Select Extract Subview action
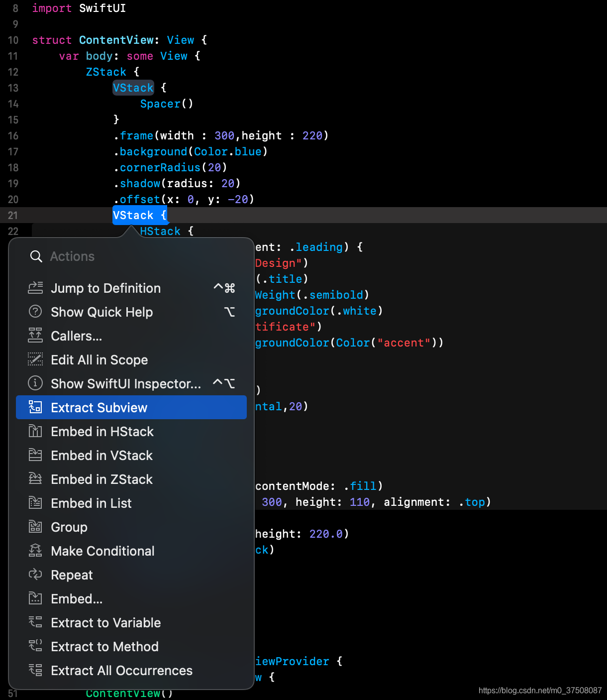607x700 pixels. click(131, 407)
